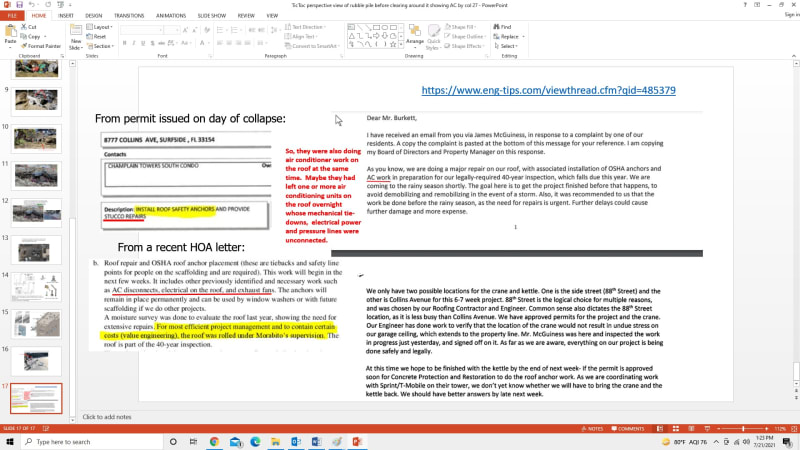The image size is (800, 450).
Task: Switch to Normal view in status bar
Action: click(660, 429)
